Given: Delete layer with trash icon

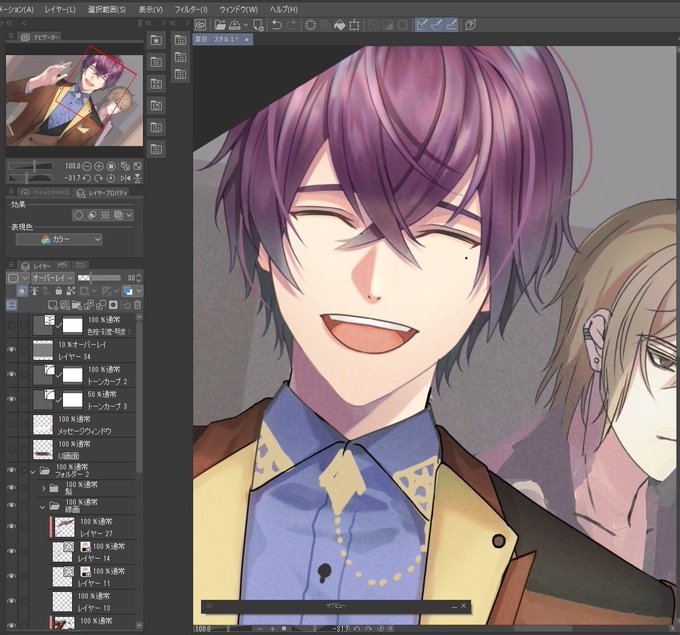Looking at the screenshot, I should 137,305.
